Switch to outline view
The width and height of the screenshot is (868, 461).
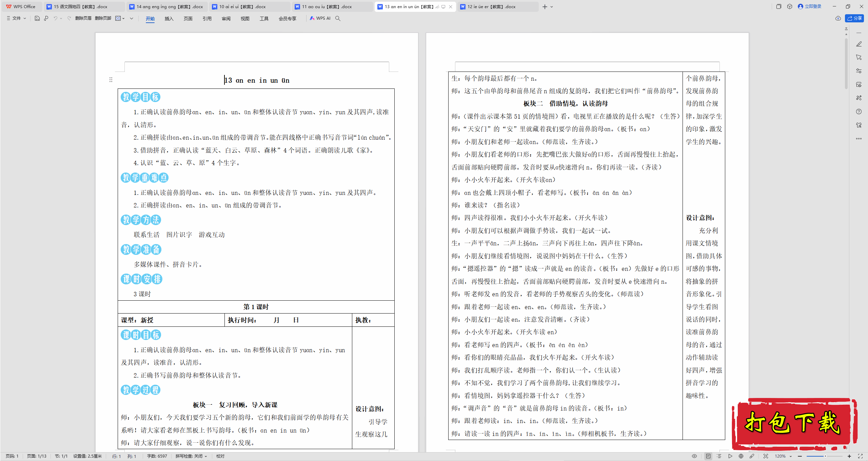click(x=719, y=456)
